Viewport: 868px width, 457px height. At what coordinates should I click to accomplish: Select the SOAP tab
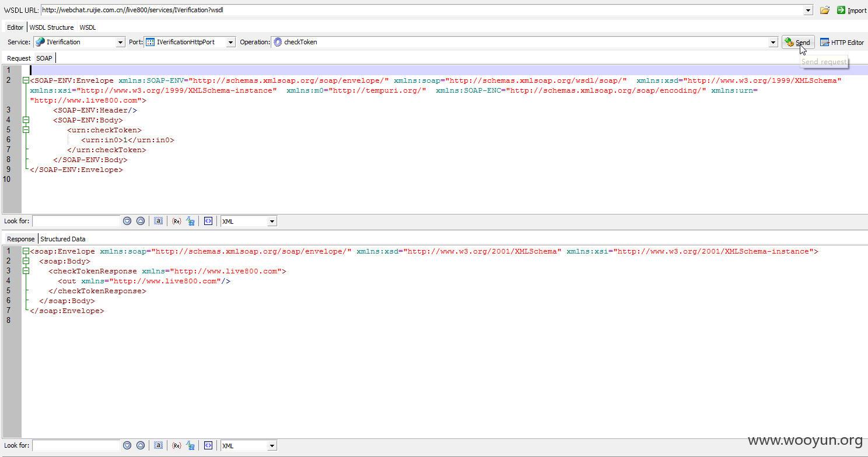[44, 58]
